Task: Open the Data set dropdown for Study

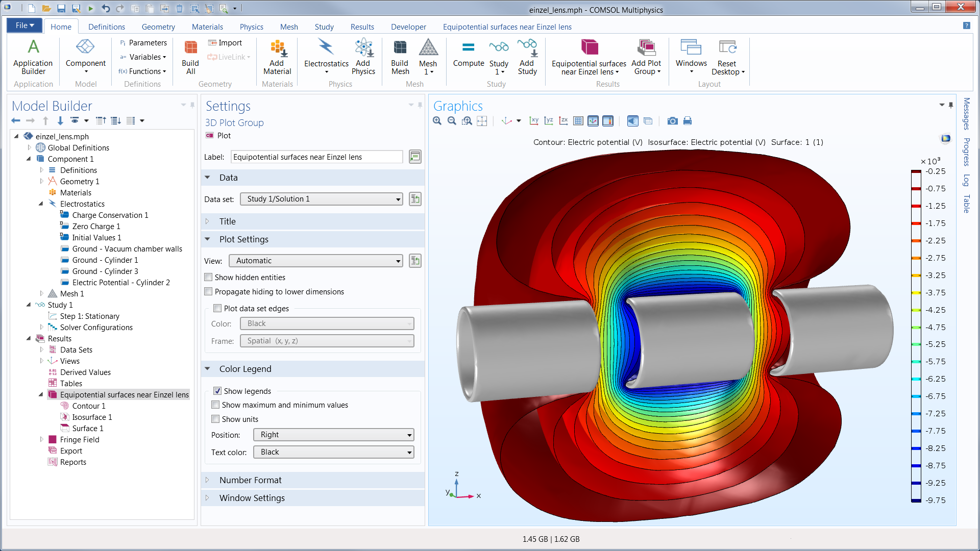Action: point(397,198)
